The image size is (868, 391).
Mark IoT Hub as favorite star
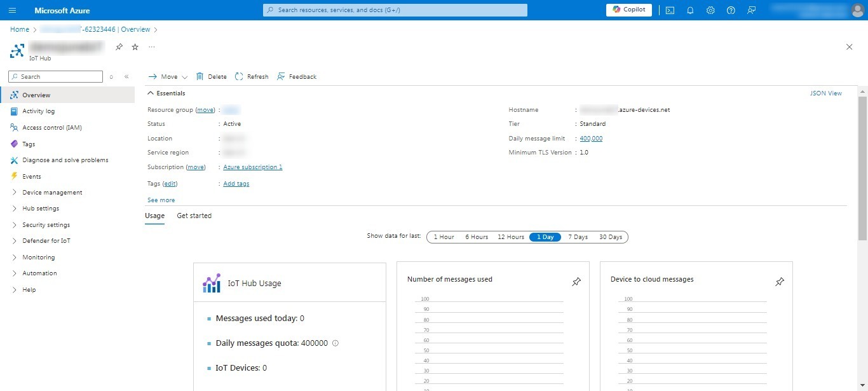tap(135, 47)
